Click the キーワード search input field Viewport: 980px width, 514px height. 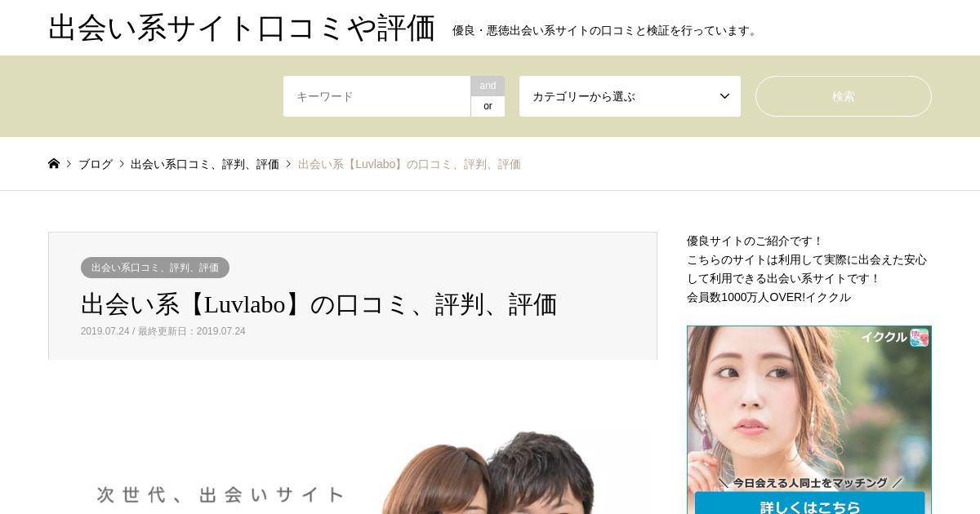pyautogui.click(x=376, y=96)
